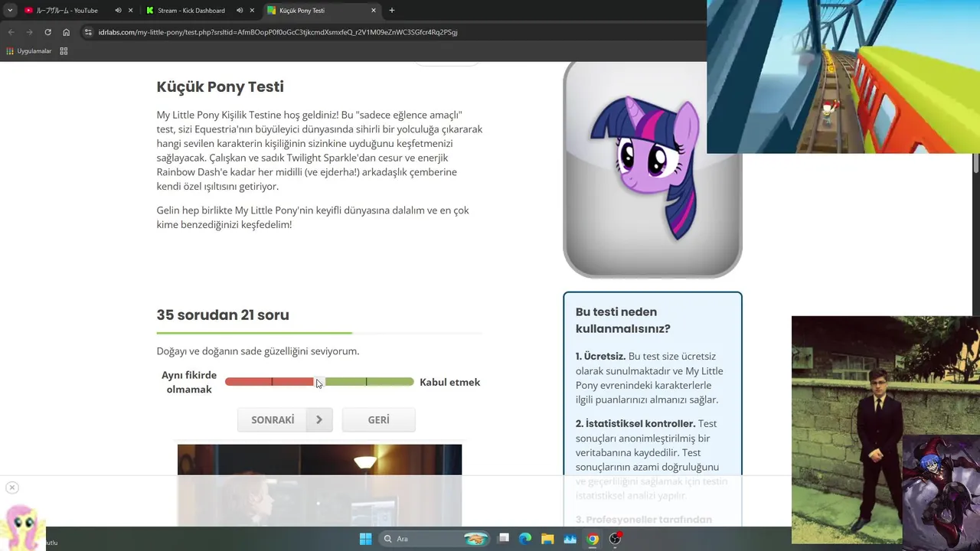Reload the current page
The image size is (980, 551).
(47, 32)
